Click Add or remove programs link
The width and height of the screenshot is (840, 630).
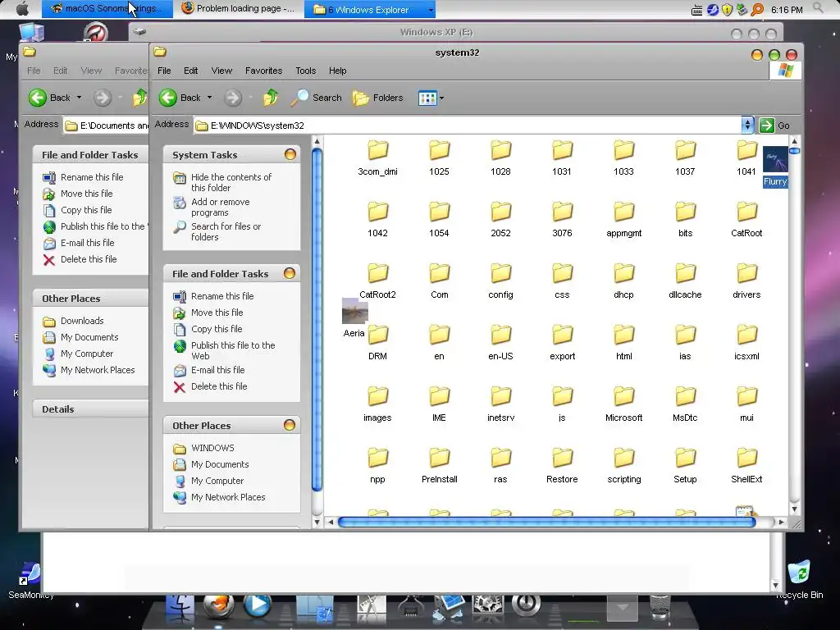(220, 207)
